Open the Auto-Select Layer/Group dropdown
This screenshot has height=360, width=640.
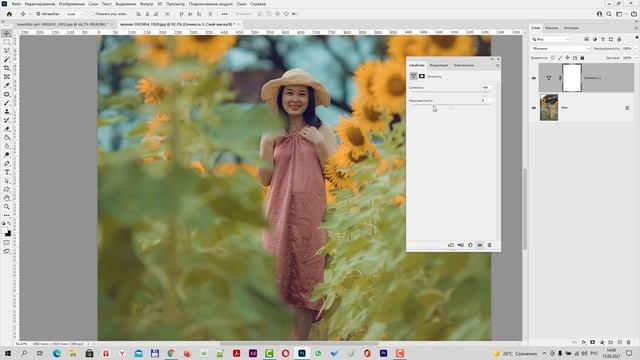pos(74,14)
